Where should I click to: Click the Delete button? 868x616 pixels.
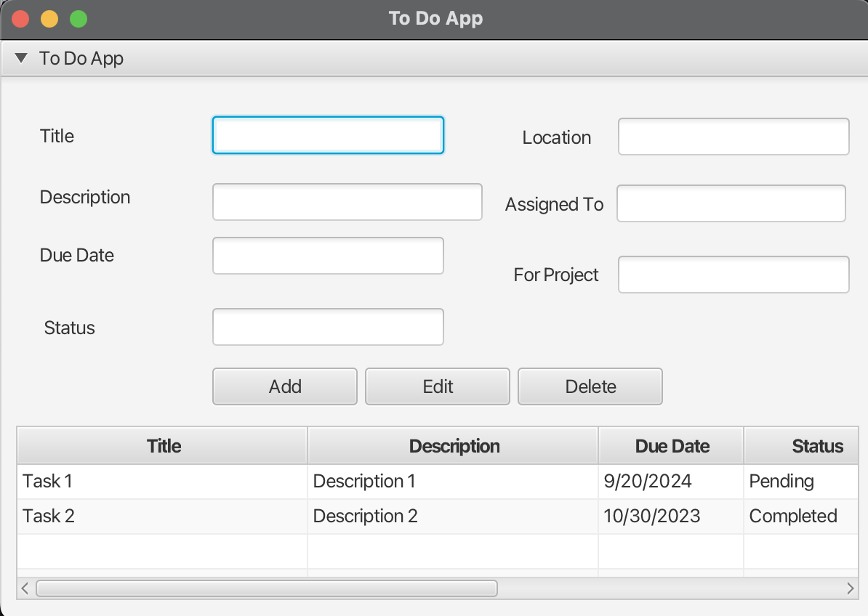coord(590,386)
